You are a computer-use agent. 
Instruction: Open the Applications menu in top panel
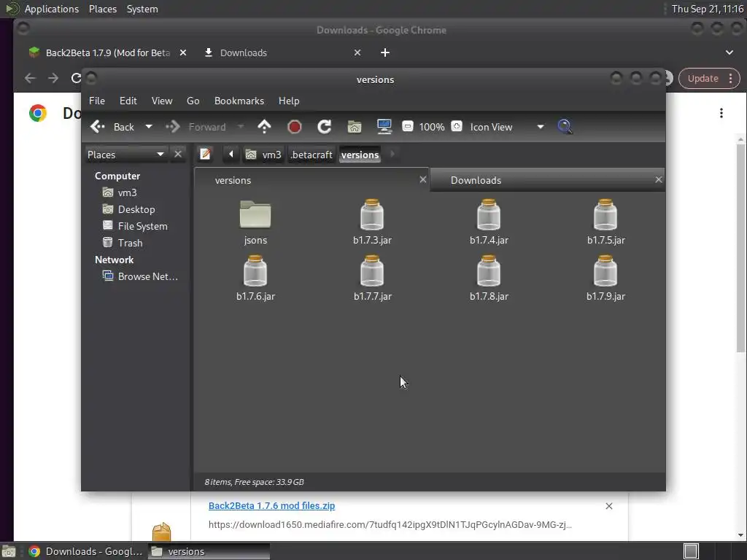tap(52, 9)
